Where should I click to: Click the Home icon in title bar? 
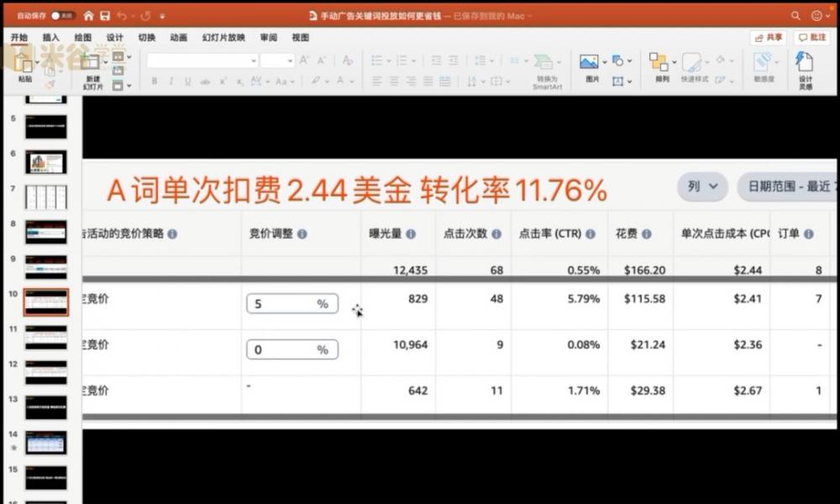89,15
